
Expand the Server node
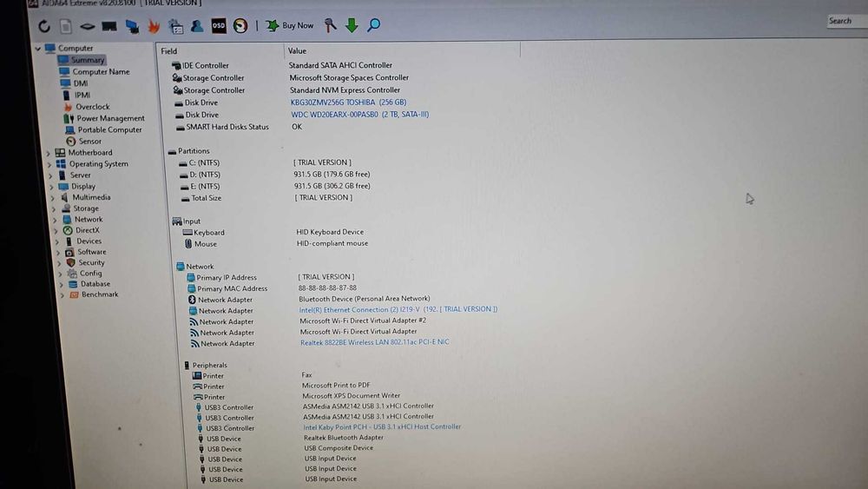point(51,175)
